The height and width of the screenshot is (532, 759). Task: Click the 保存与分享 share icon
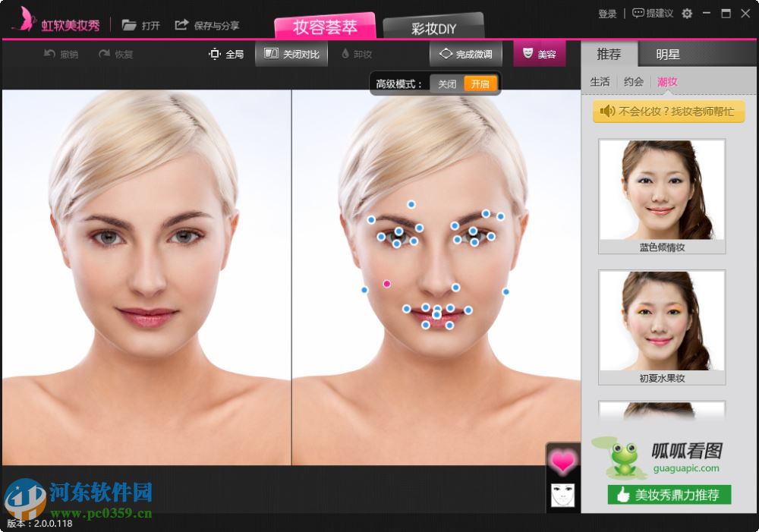181,25
